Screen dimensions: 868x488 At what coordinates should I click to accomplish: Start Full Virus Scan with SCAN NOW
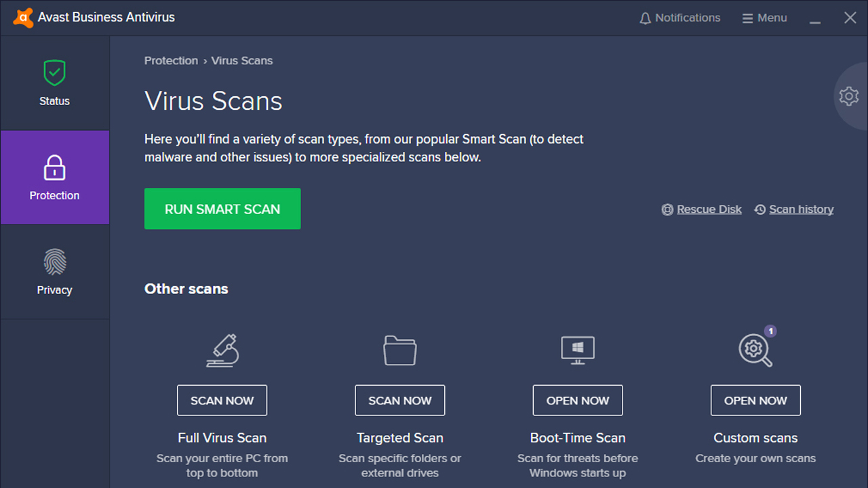tap(222, 401)
